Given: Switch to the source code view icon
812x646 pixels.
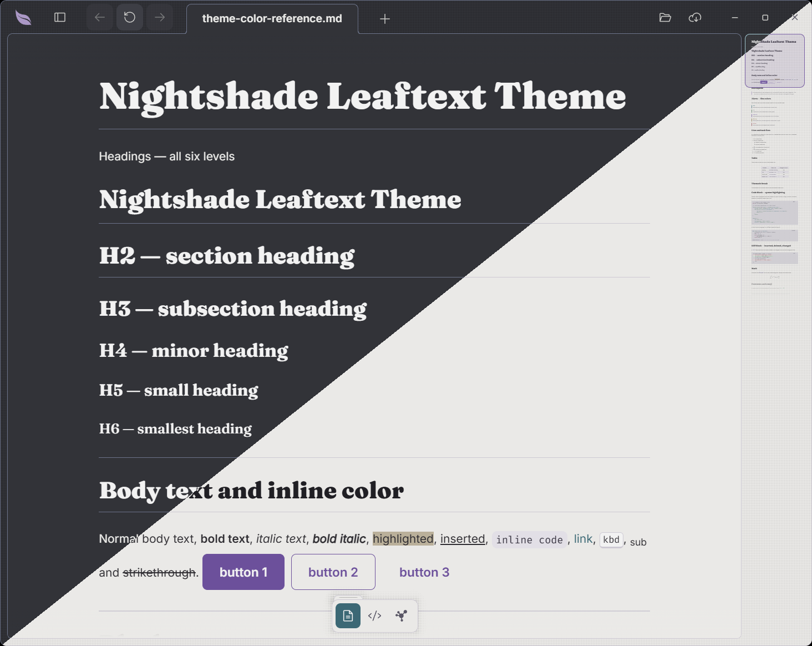Looking at the screenshot, I should coord(374,615).
